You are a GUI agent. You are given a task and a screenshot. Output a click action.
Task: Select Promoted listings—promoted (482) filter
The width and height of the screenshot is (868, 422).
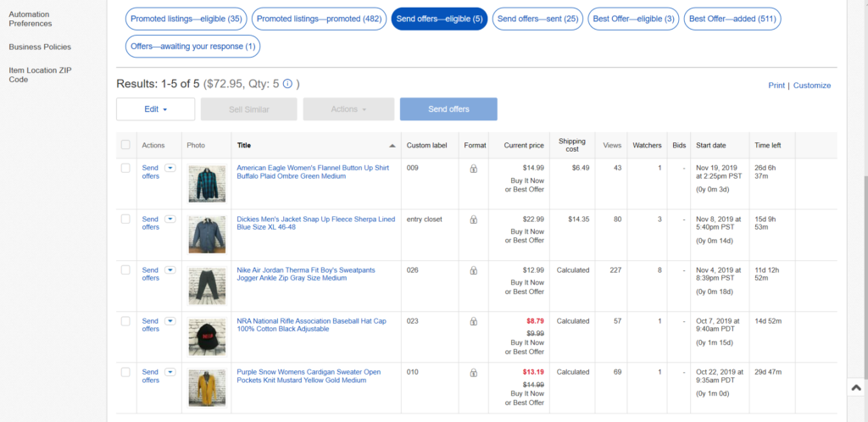click(x=319, y=19)
